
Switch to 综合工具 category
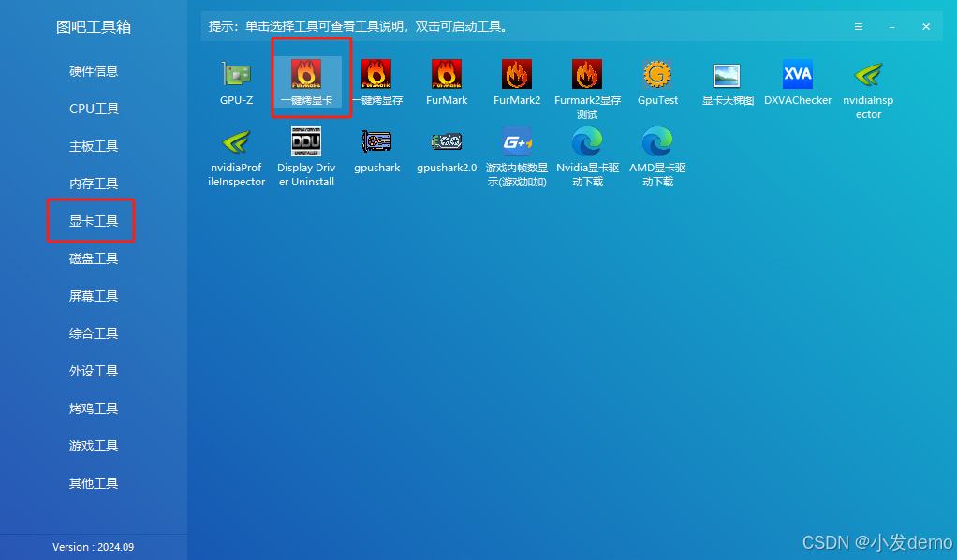(94, 333)
